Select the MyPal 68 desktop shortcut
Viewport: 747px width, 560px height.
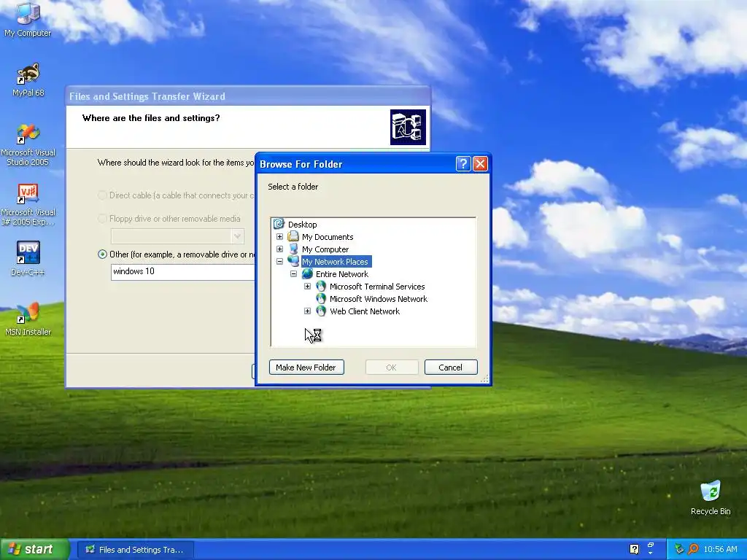click(28, 79)
